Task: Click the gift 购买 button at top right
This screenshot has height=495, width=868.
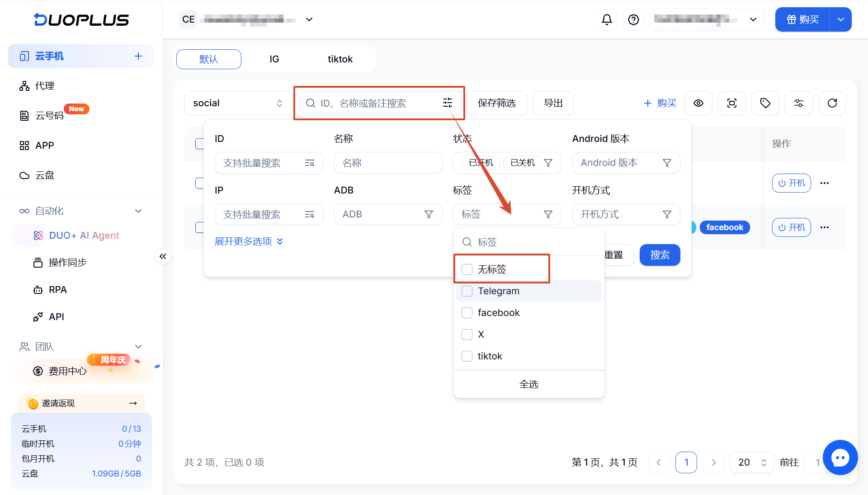Action: [802, 19]
